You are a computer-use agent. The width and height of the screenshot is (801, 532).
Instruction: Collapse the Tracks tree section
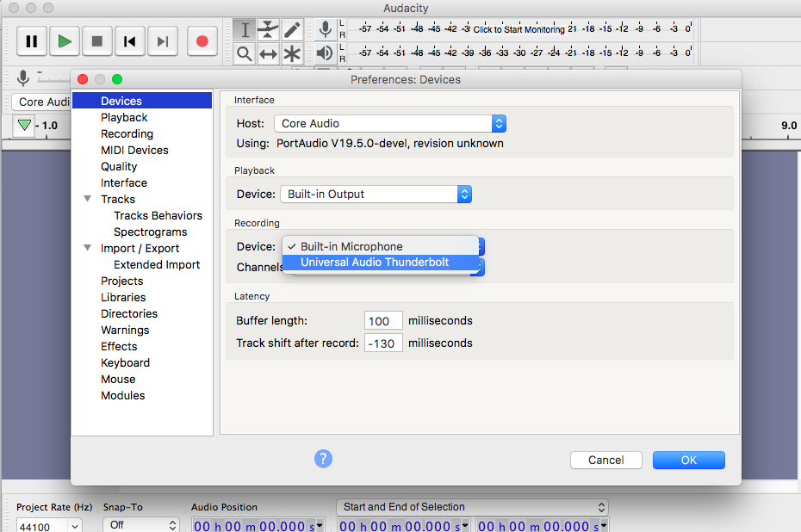coord(87,199)
